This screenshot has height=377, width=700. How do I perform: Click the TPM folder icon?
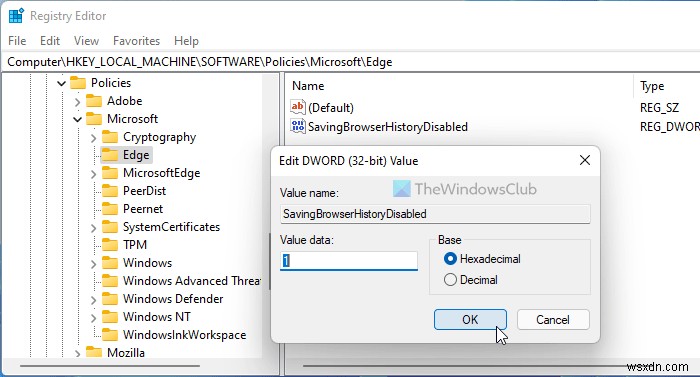tap(110, 244)
